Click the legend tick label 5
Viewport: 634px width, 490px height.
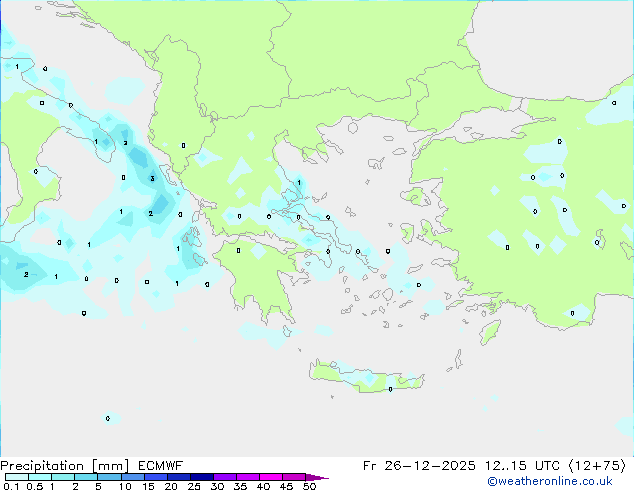point(98,486)
